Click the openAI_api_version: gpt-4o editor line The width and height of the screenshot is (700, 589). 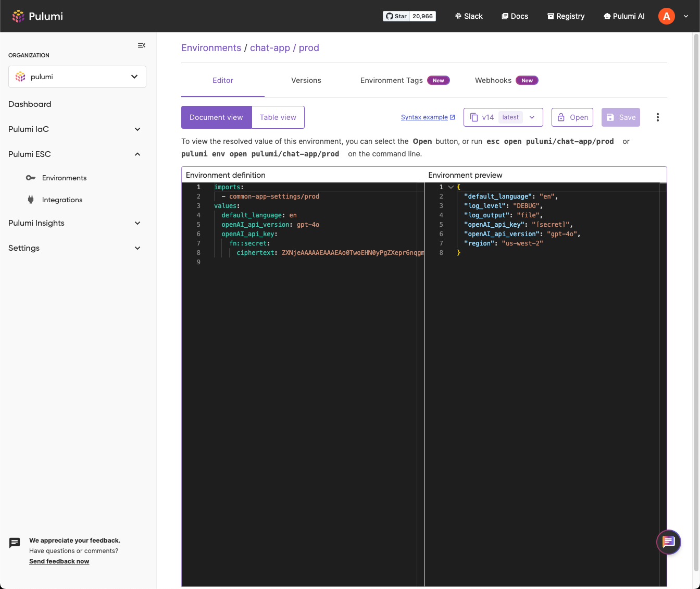pyautogui.click(x=270, y=225)
